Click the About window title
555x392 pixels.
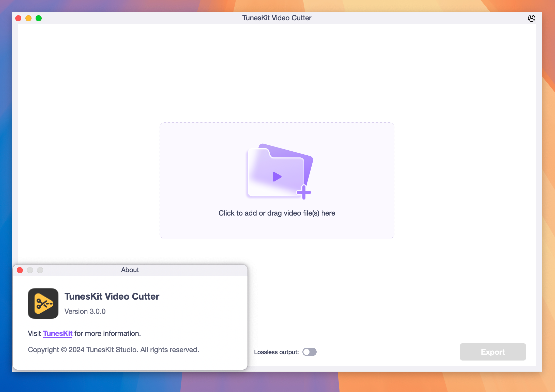point(130,270)
